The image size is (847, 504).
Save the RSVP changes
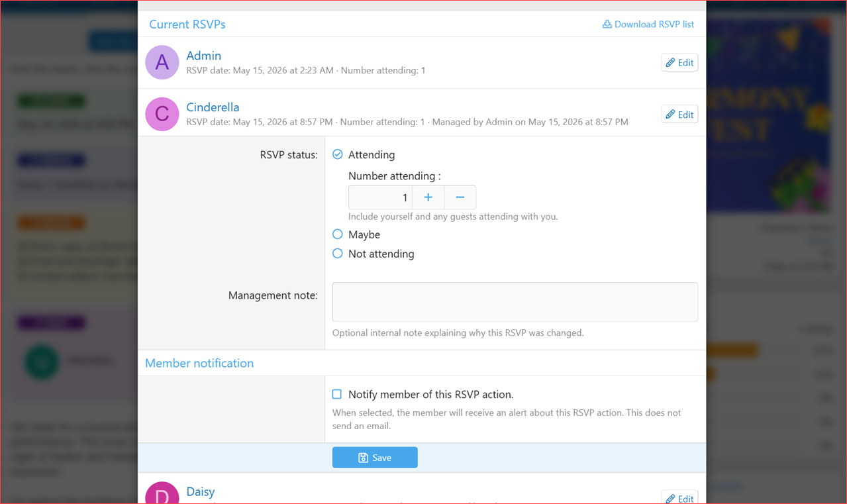[x=375, y=458]
